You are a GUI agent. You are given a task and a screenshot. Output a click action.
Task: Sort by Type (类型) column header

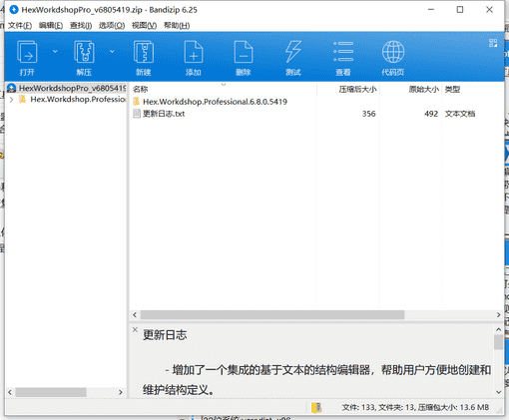tap(452, 89)
